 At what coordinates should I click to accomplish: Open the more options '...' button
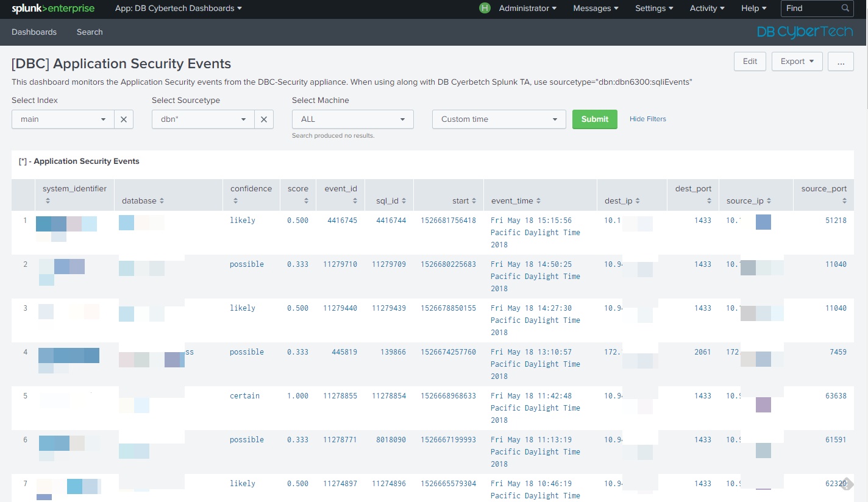841,62
